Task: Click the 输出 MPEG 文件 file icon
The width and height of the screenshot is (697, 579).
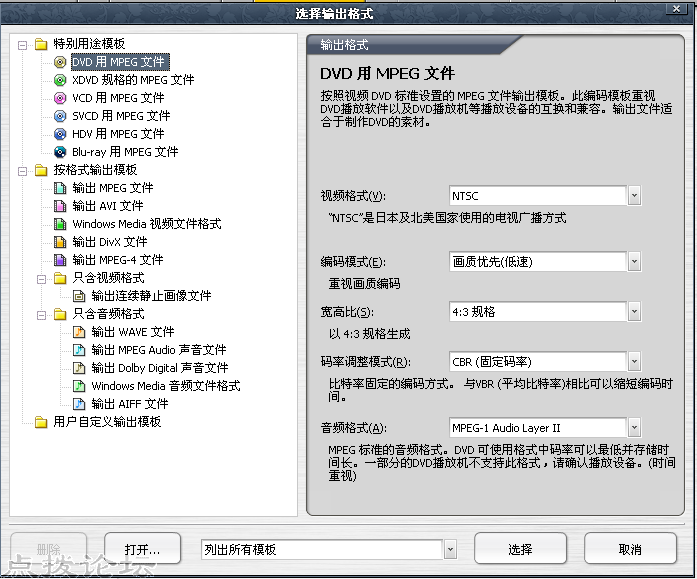Action: point(60,188)
